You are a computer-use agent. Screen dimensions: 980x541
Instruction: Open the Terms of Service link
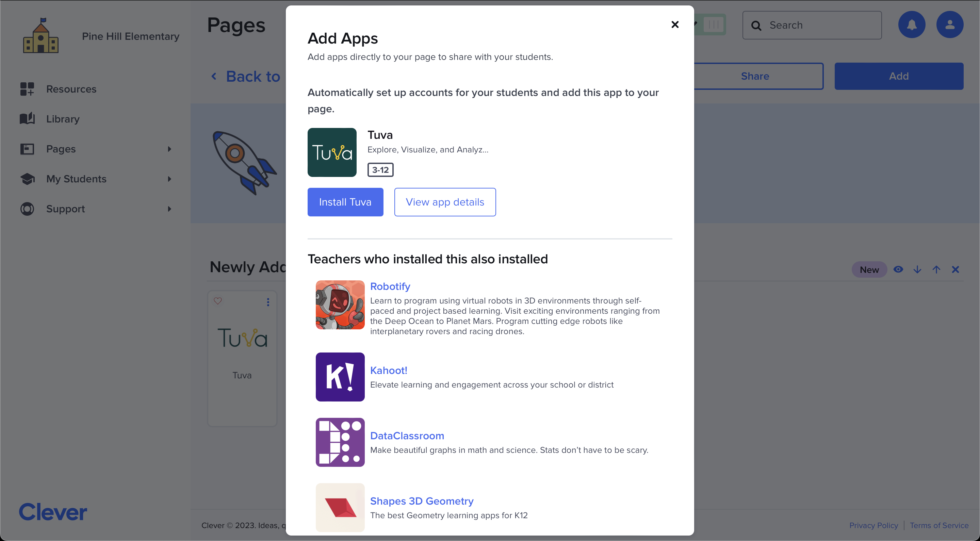tap(939, 525)
